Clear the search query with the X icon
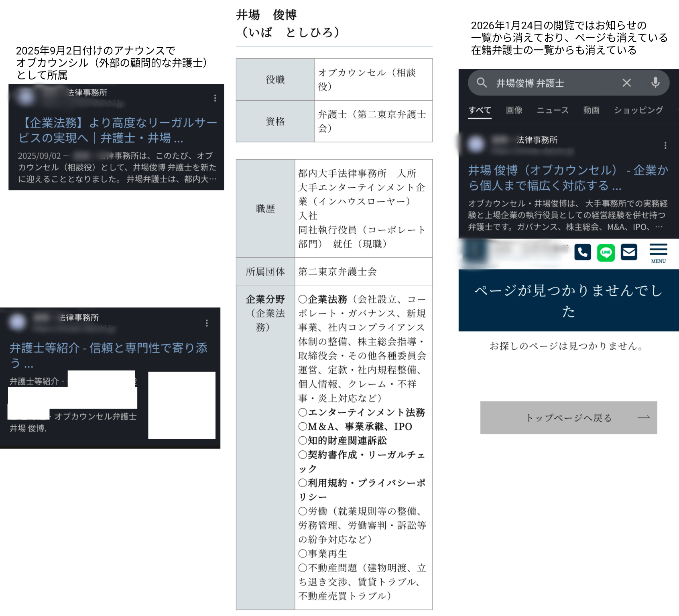The image size is (679, 616). coord(626,83)
